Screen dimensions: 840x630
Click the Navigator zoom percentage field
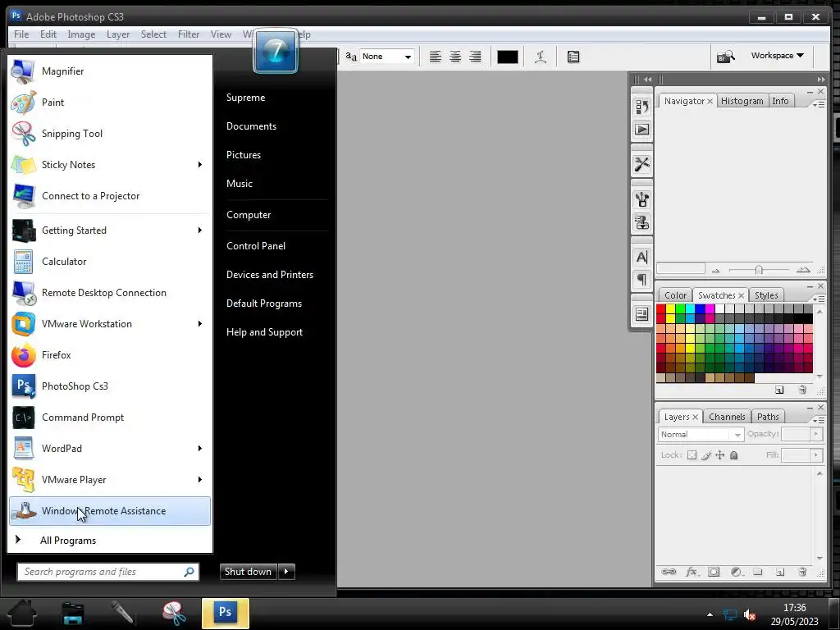coord(681,269)
